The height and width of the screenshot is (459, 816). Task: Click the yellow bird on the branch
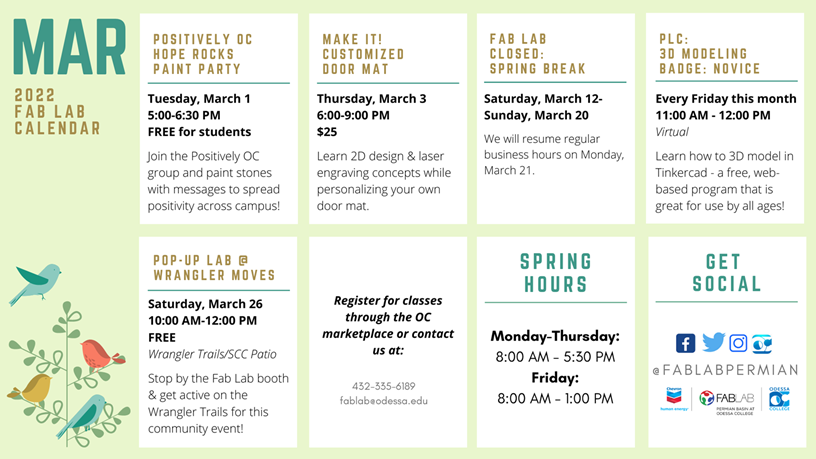(37, 387)
